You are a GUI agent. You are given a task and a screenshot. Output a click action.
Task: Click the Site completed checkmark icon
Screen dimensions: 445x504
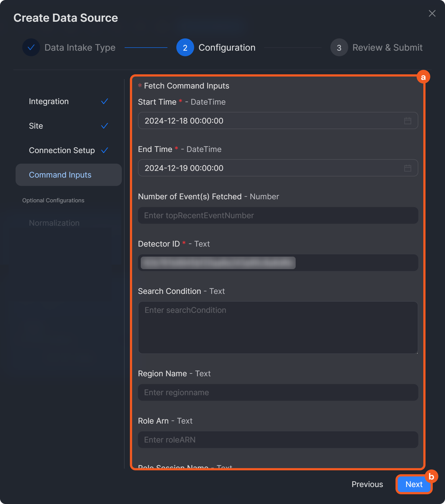[x=105, y=126]
